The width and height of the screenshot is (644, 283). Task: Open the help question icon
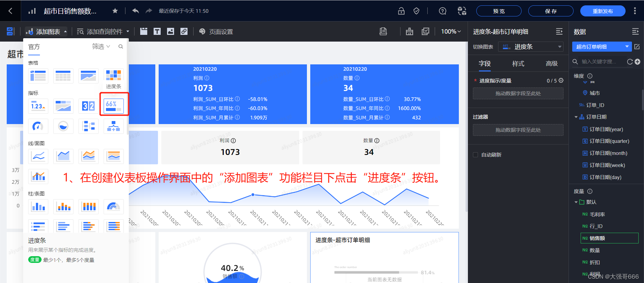[x=442, y=11]
